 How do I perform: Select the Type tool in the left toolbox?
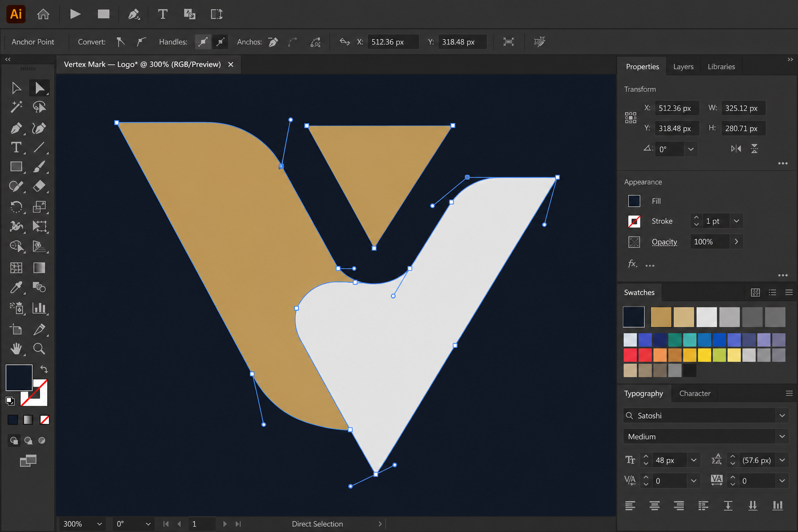click(16, 148)
